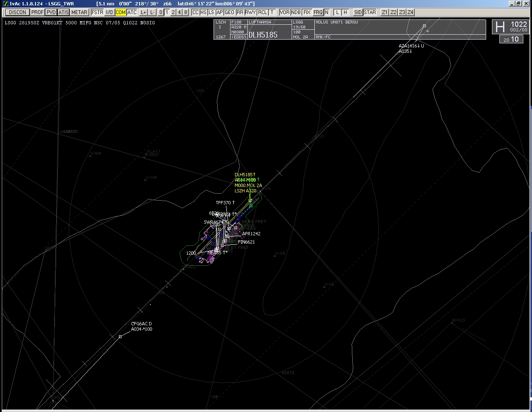
Task: Select zoom preset Z1
Action: click(385, 12)
